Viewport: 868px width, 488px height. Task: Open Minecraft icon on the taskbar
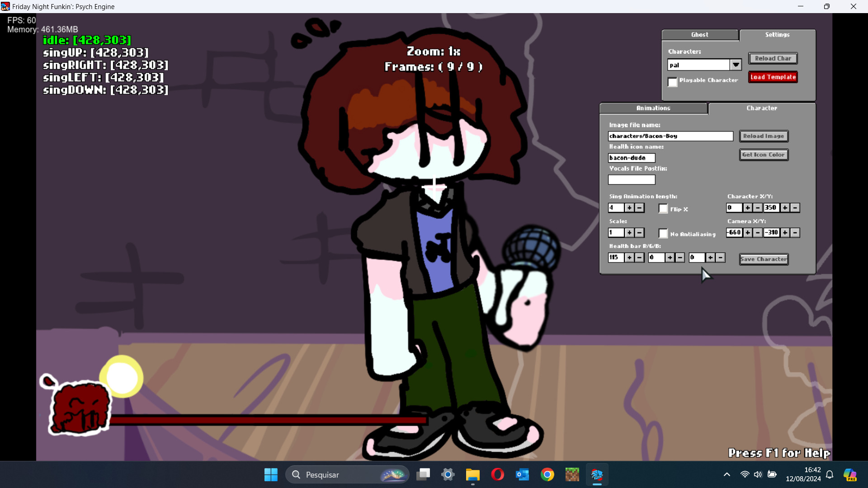572,475
